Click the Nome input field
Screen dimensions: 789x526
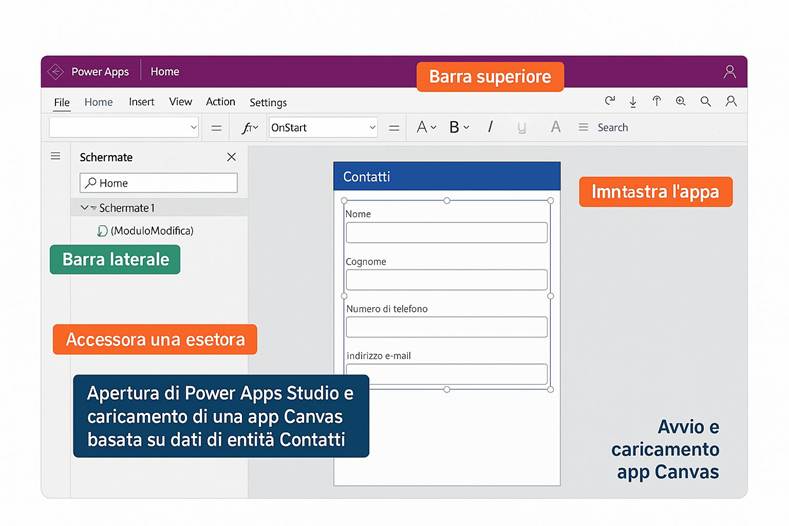click(447, 233)
